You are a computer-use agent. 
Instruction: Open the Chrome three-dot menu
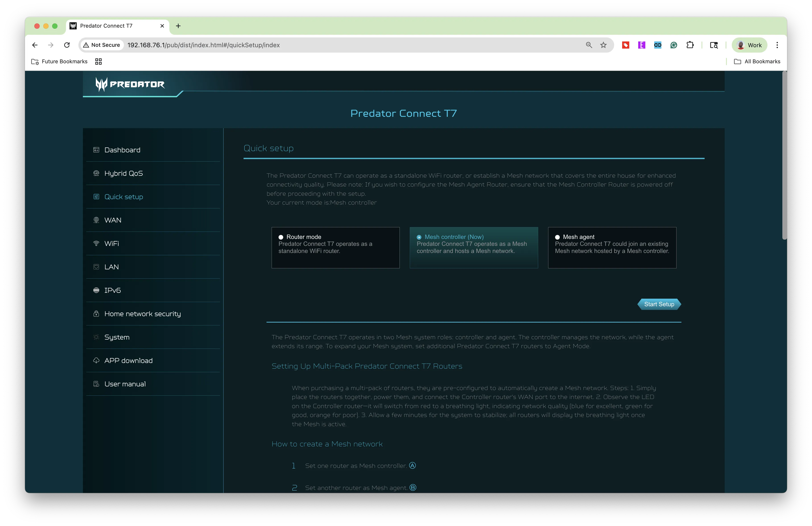coord(777,45)
